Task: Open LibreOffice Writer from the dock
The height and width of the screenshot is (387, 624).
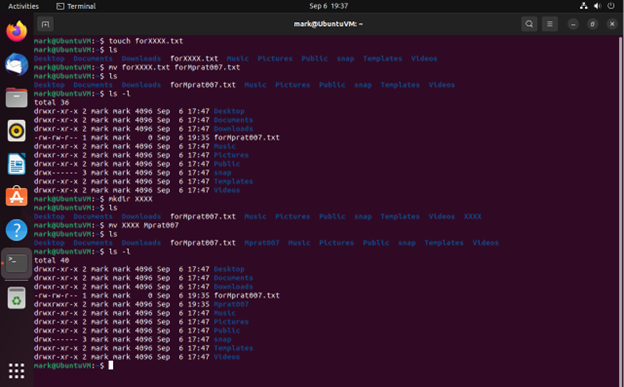Action: coord(16,164)
